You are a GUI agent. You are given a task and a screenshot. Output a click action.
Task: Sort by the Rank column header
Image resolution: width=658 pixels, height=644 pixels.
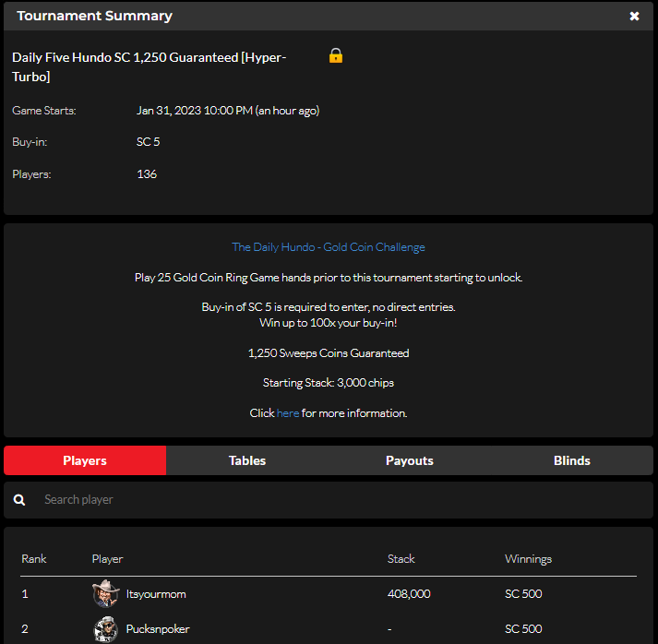coord(34,559)
